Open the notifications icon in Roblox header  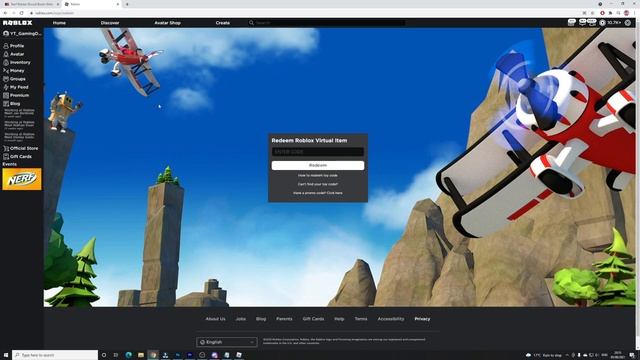571,23
